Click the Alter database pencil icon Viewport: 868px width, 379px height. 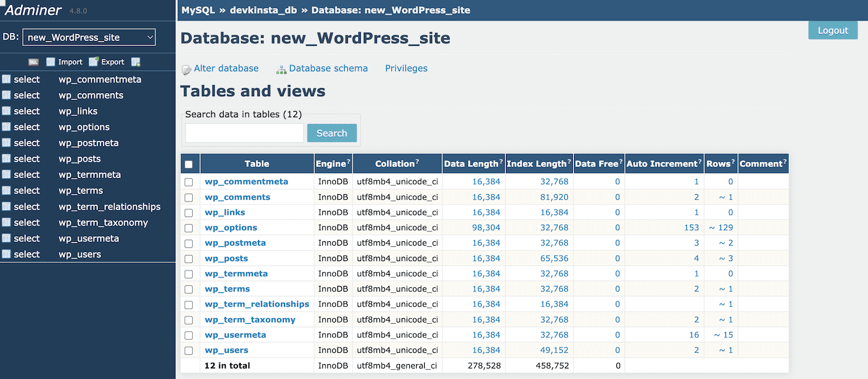(x=186, y=69)
